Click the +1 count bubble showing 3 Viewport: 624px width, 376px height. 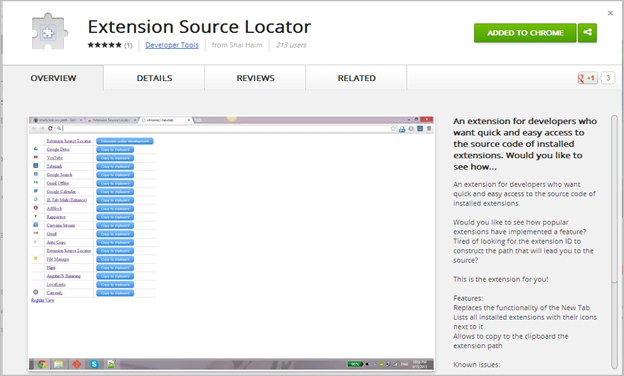pyautogui.click(x=608, y=78)
